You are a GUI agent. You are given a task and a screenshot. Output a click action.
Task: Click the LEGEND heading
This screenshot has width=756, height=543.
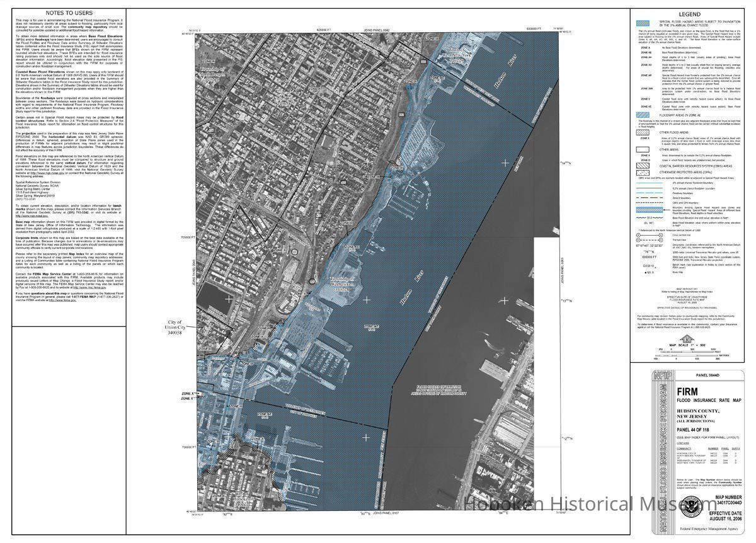tap(689, 14)
